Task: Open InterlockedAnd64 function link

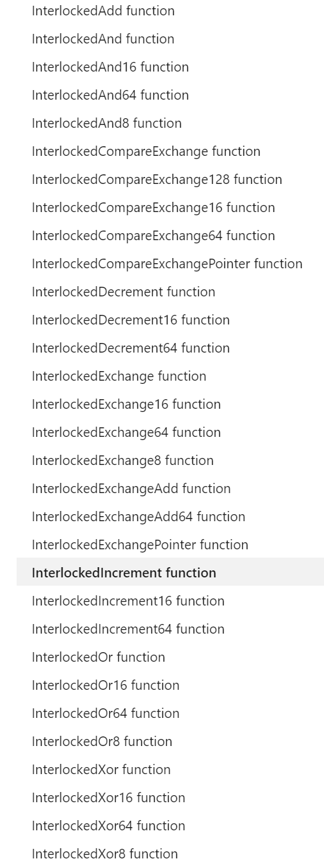Action: (110, 95)
